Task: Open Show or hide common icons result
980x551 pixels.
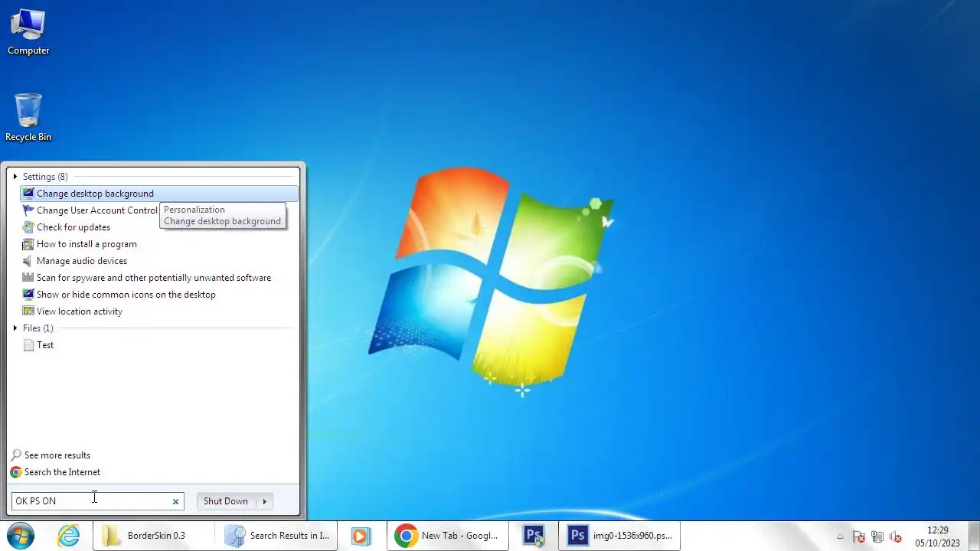Action: tap(159, 295)
